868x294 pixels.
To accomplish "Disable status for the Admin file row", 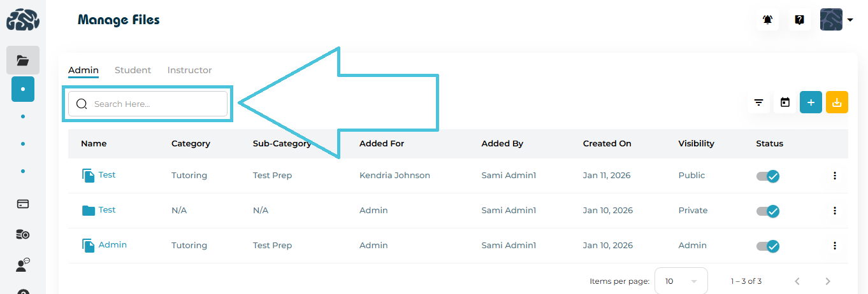I will (x=768, y=246).
